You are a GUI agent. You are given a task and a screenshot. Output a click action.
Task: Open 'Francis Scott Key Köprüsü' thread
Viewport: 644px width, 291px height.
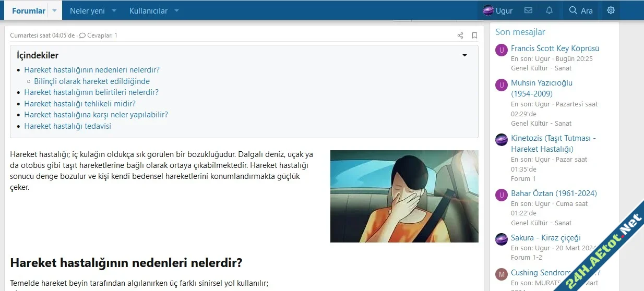pos(555,48)
